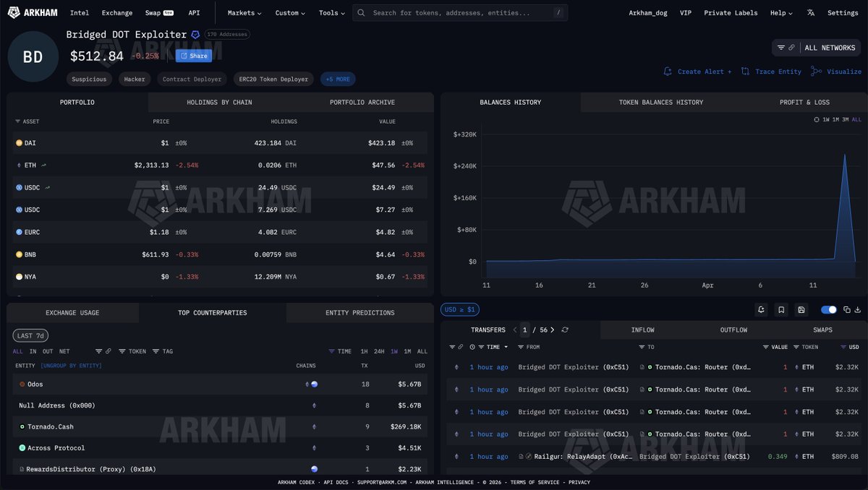
Task: Click the chart reset circle icon
Action: pos(817,119)
